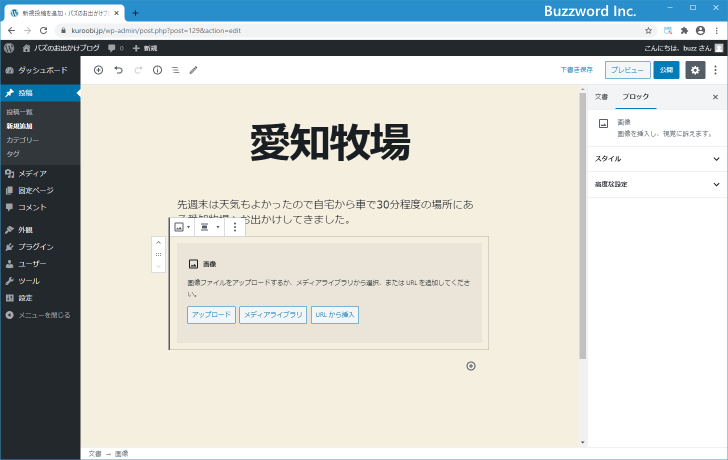Open the block navigation list icon

click(175, 70)
